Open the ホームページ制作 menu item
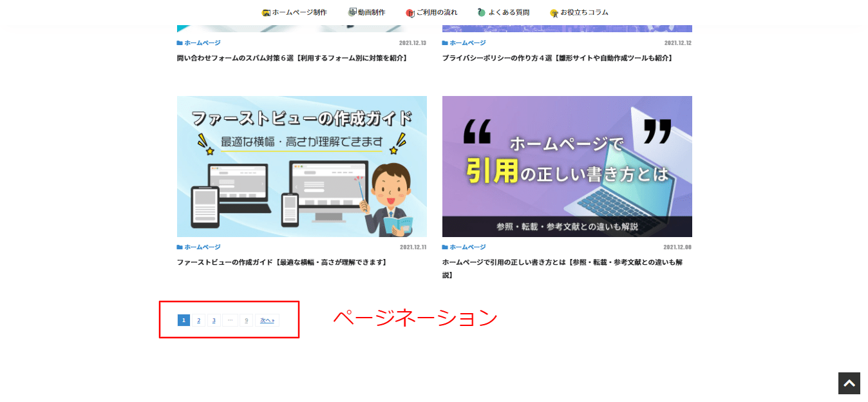This screenshot has width=868, height=402. 299,12
